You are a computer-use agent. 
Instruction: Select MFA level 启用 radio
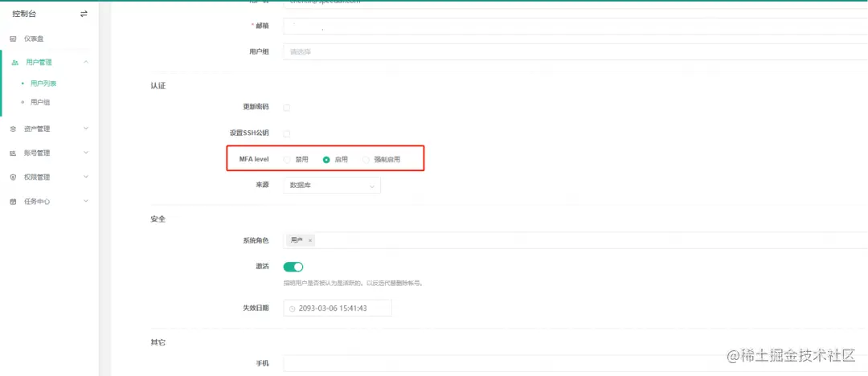(326, 160)
